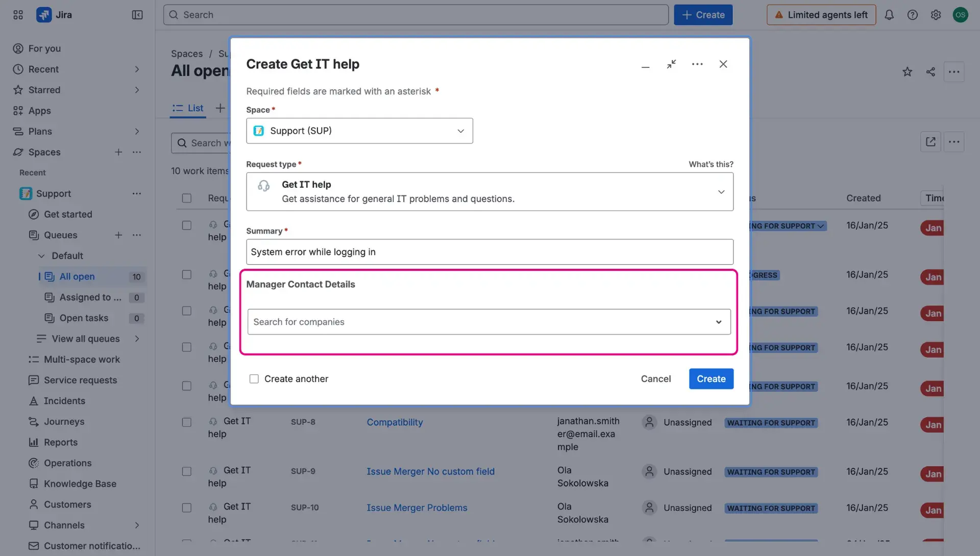This screenshot has height=556, width=980.
Task: Star the current queue as favorite
Action: (x=907, y=72)
